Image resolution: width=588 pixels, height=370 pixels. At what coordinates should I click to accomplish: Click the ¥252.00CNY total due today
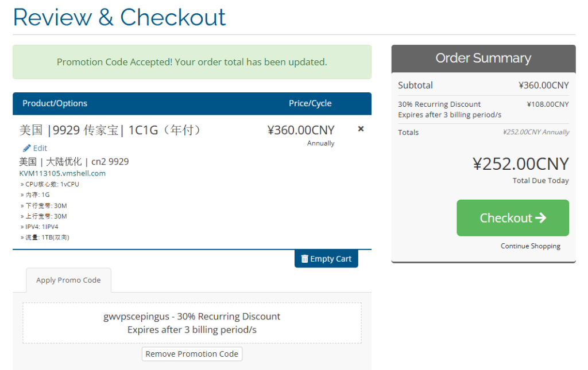point(521,164)
